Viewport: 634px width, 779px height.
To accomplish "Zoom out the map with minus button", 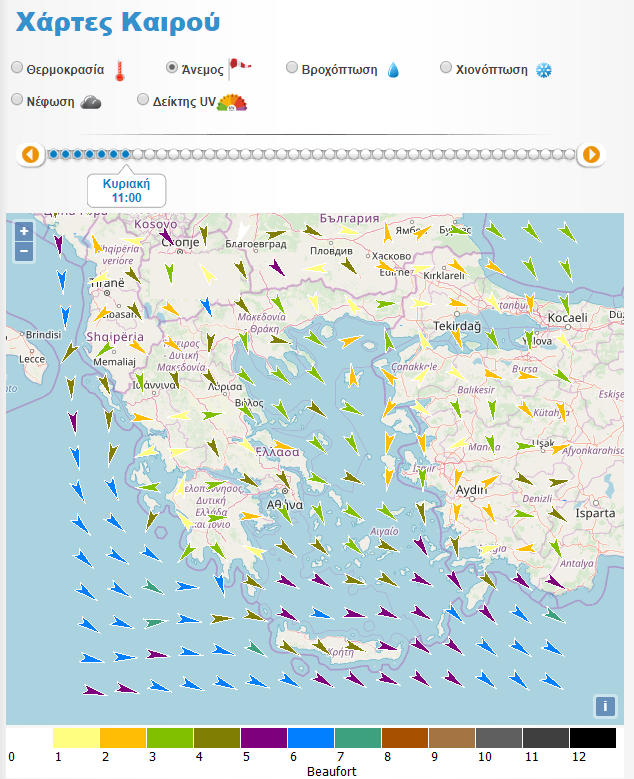I will (24, 251).
